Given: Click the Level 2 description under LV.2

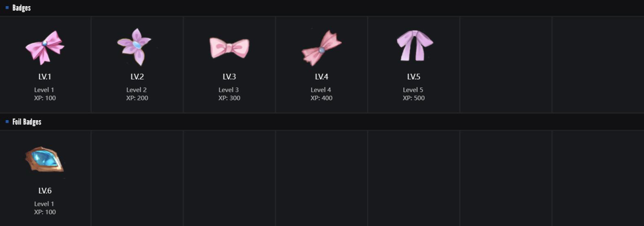Looking at the screenshot, I should click(x=137, y=90).
